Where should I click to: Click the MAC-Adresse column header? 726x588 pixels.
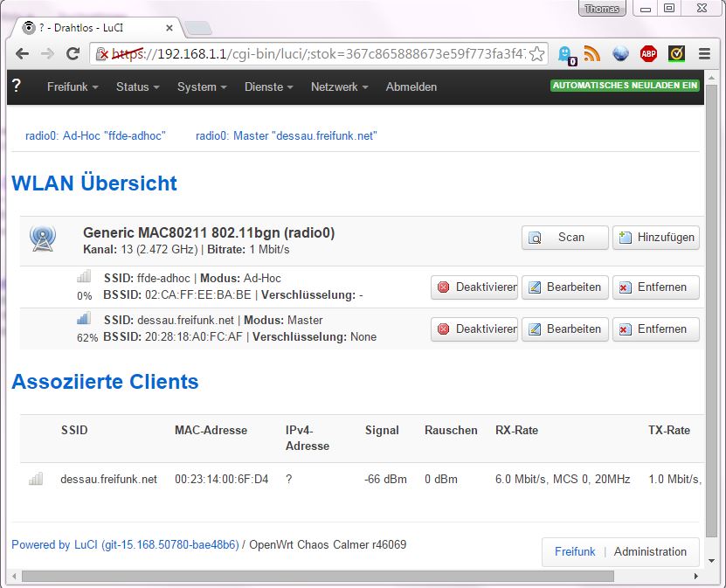211,430
